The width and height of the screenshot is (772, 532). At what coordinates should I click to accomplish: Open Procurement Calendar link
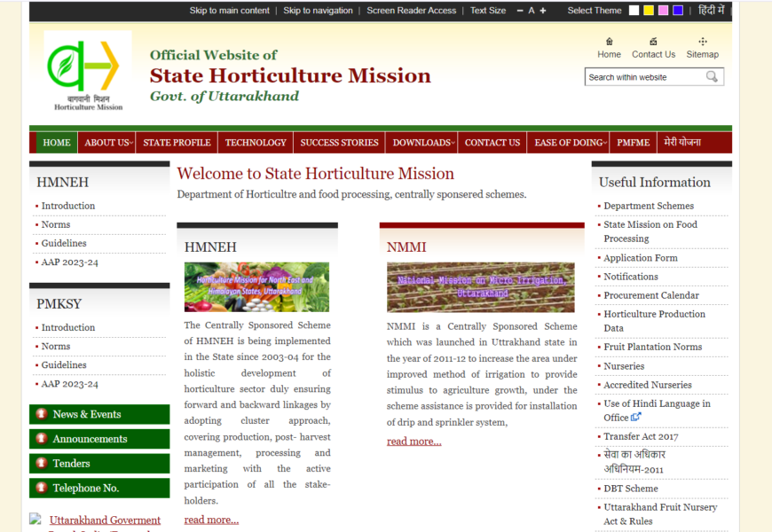point(651,295)
